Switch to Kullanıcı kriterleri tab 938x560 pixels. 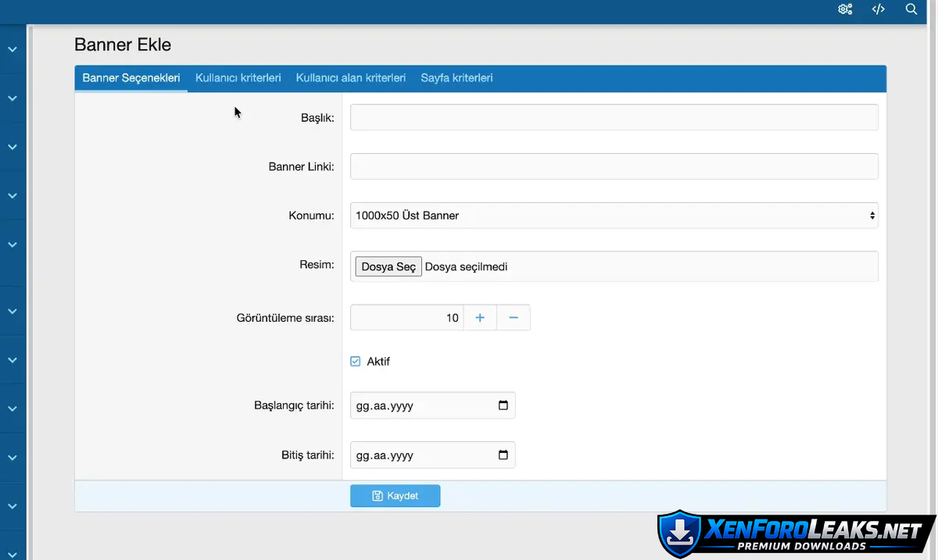238,78
